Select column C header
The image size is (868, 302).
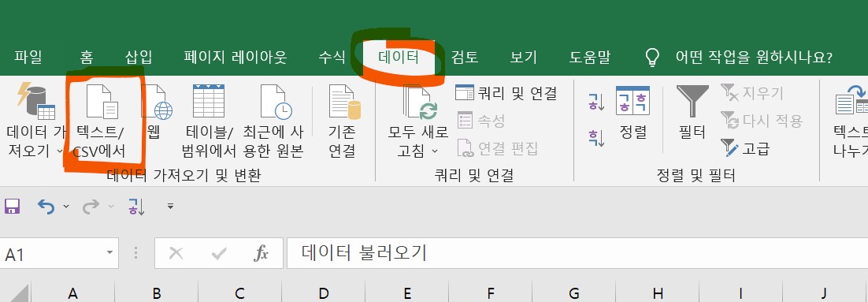[239, 292]
